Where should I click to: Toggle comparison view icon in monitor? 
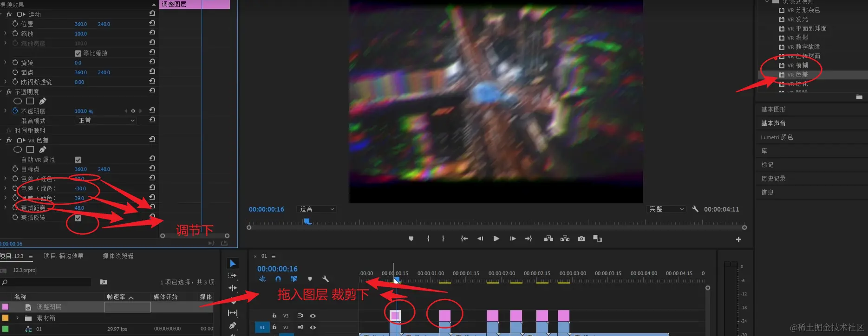(597, 239)
